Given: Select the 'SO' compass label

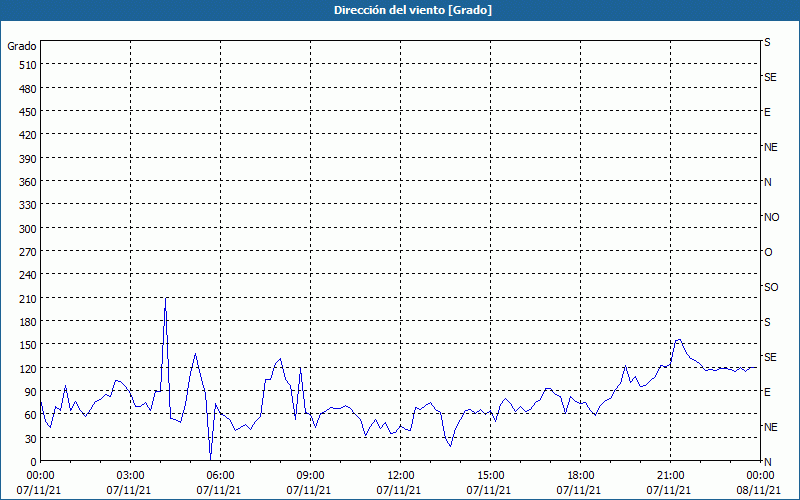Looking at the screenshot, I should pos(771,287).
